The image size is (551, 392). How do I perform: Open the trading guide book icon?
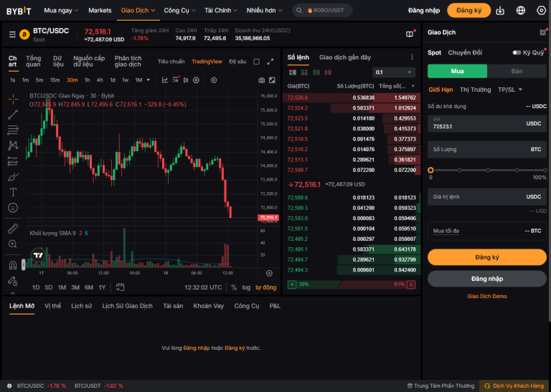[x=410, y=34]
